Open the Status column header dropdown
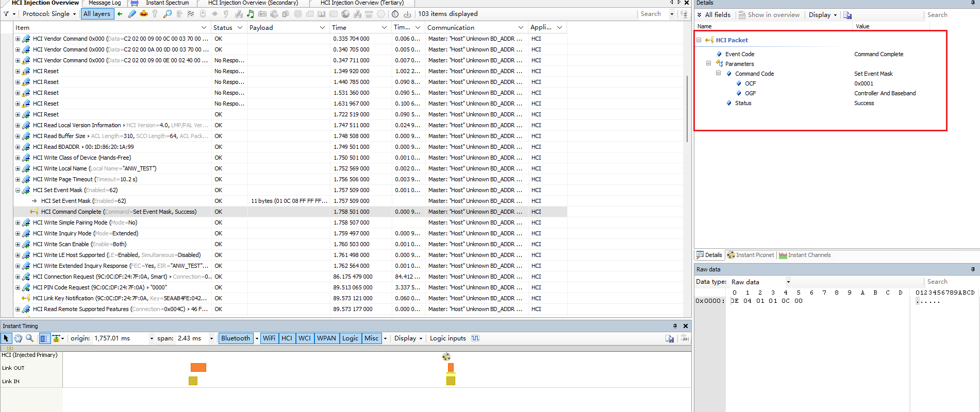This screenshot has width=980, height=412. (x=240, y=28)
